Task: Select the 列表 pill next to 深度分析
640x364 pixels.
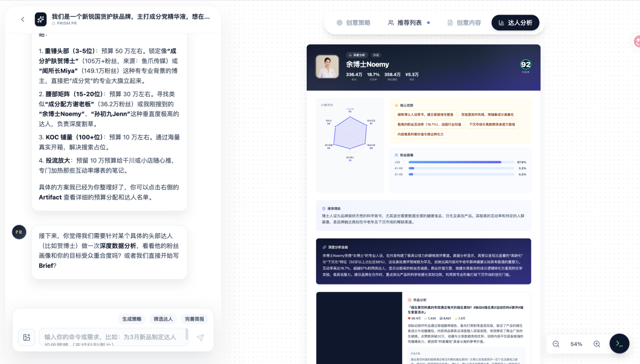Action: 376,55
